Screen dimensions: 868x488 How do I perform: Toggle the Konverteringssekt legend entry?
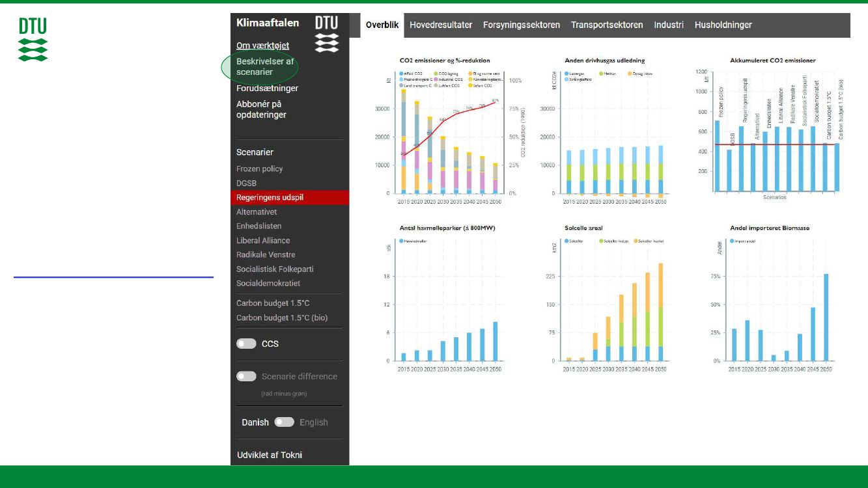pos(486,79)
